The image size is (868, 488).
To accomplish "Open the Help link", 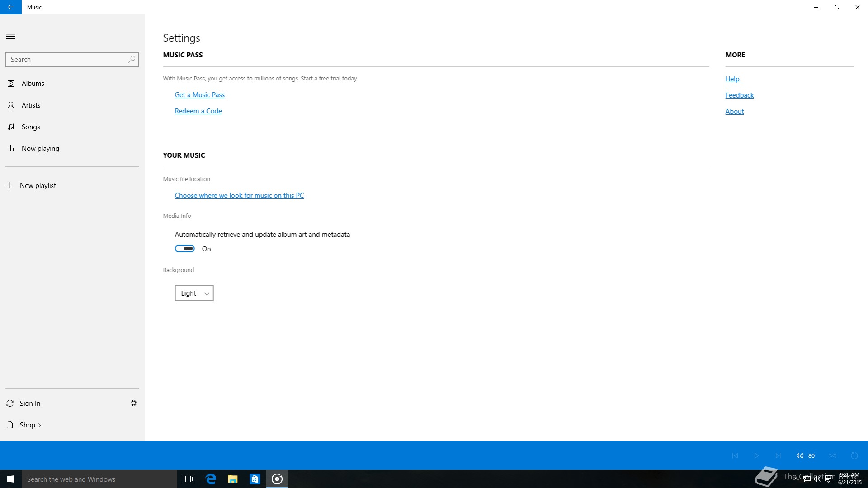I will (732, 79).
